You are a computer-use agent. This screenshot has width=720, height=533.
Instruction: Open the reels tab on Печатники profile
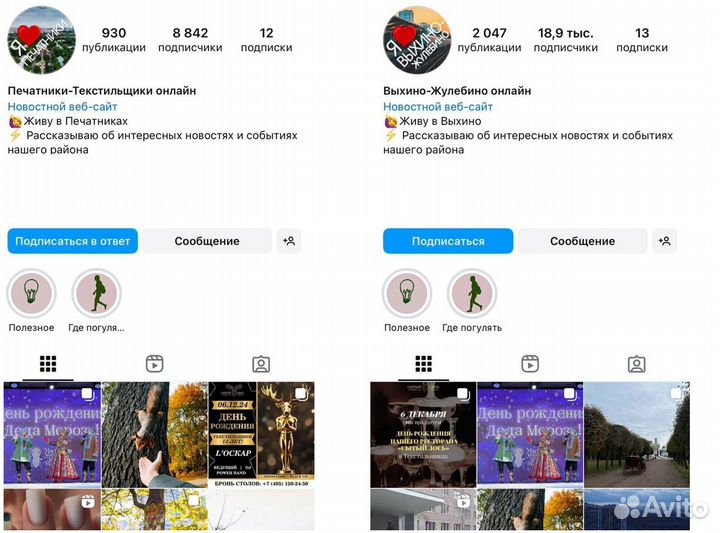coord(155,364)
